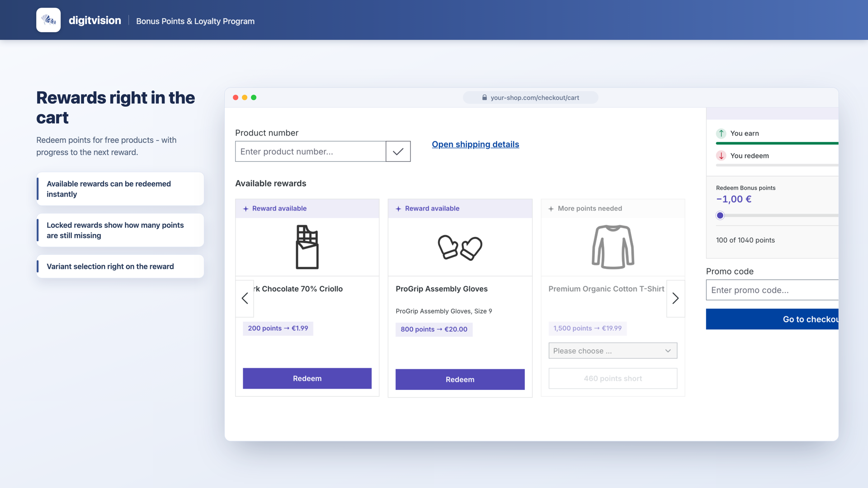868x488 pixels.
Task: Show previous reward with left chevron
Action: point(245,298)
